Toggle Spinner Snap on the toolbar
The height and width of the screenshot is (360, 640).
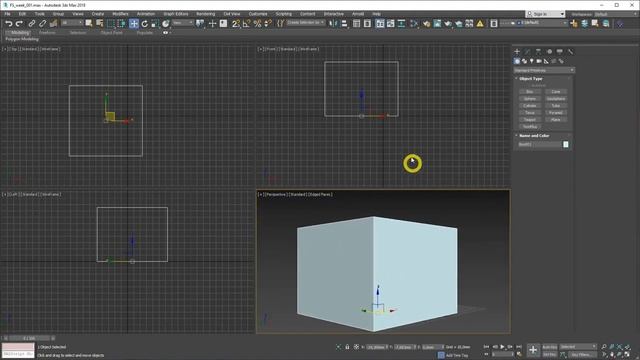pyautogui.click(x=268, y=24)
